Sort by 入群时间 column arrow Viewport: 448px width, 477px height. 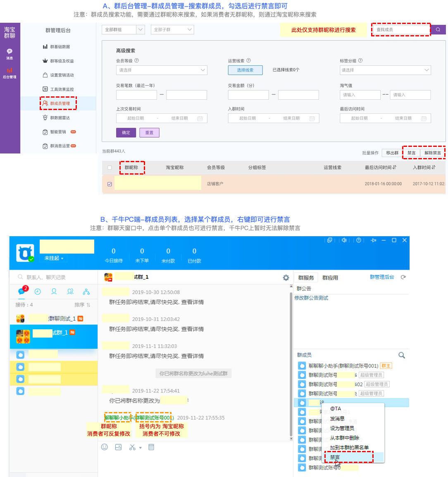coord(434,167)
